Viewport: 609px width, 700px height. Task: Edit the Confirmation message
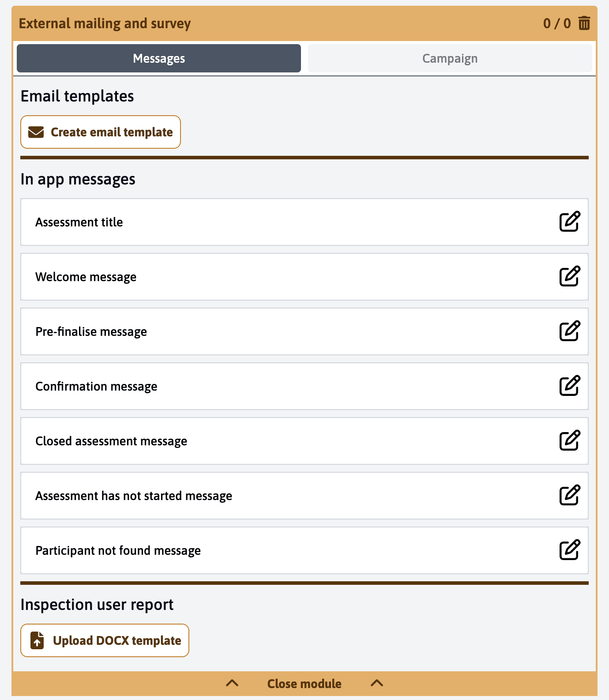[x=569, y=386]
